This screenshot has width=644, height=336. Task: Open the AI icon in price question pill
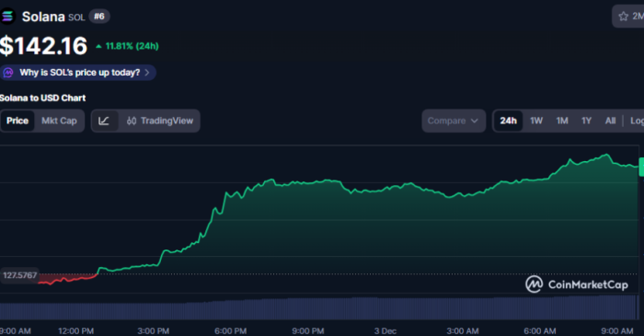click(7, 73)
